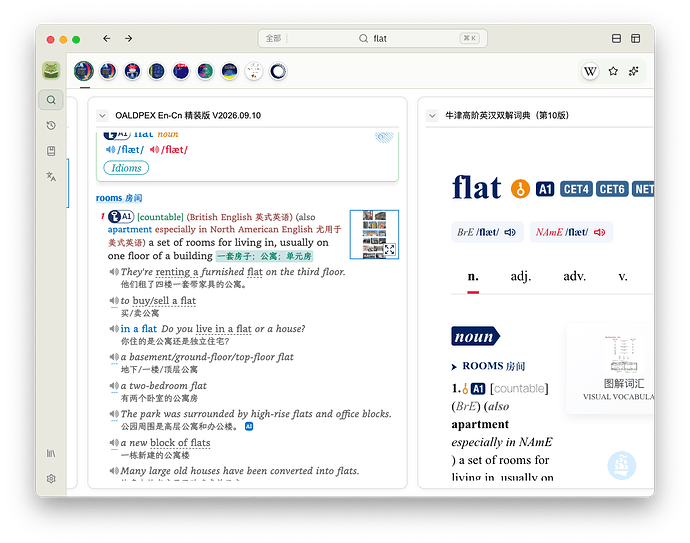The width and height of the screenshot is (690, 543).
Task: Click the "rooms 房间" heading link
Action: click(x=119, y=198)
